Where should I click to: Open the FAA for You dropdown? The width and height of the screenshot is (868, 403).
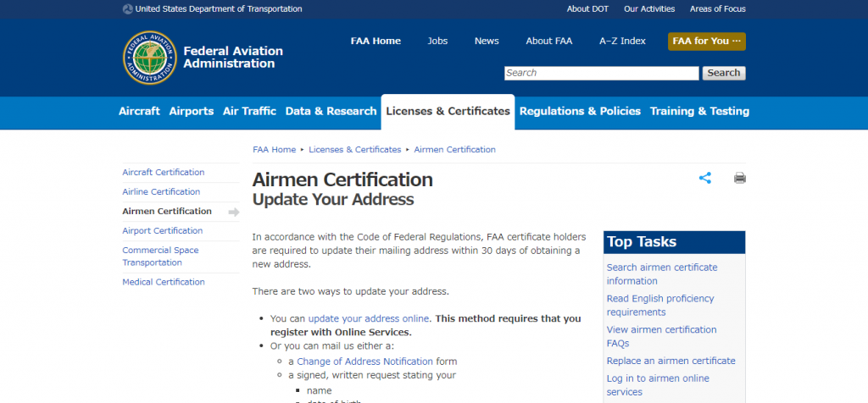click(x=706, y=41)
